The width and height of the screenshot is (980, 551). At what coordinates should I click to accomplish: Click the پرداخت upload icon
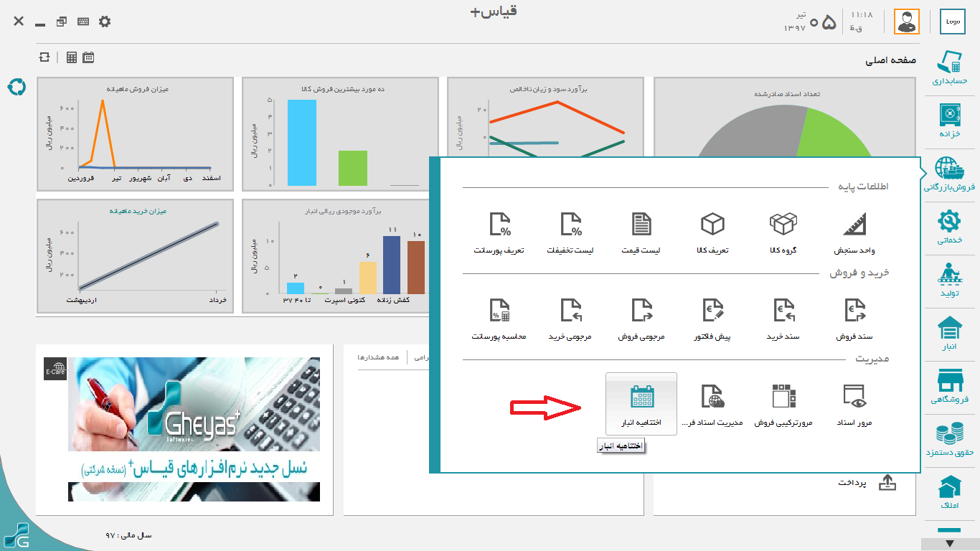tap(887, 483)
